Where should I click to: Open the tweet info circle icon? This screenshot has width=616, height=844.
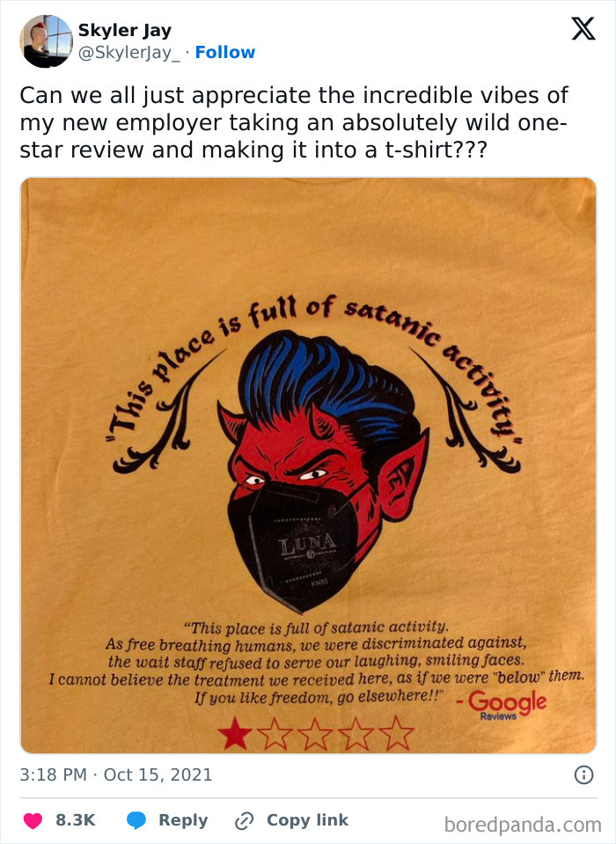(584, 775)
